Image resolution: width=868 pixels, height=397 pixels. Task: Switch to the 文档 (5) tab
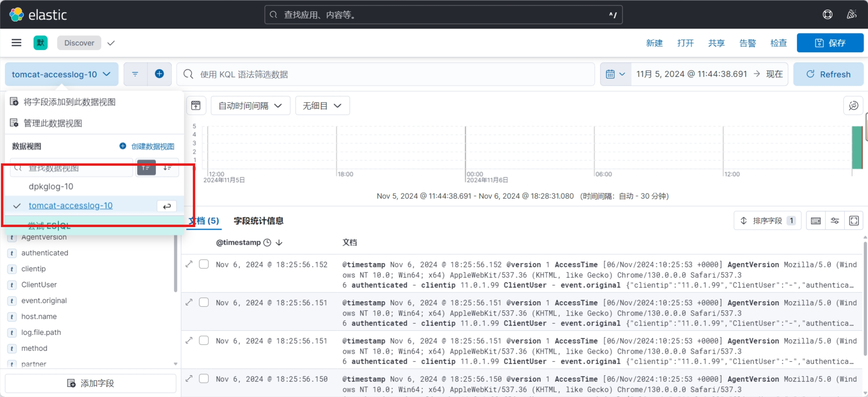pyautogui.click(x=204, y=221)
